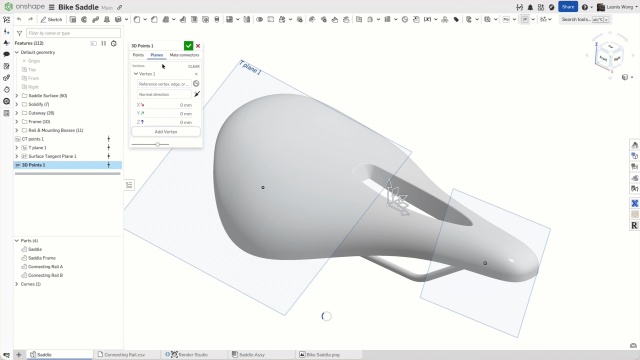Click the flip normal direction arrow icon
Screen dimensions: 640x360
[x=197, y=94]
